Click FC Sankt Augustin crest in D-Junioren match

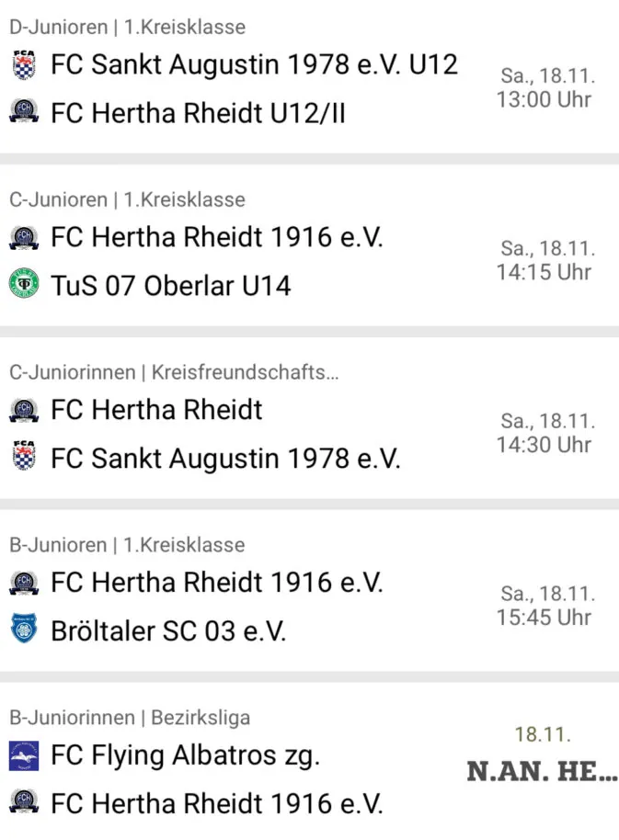tap(24, 66)
